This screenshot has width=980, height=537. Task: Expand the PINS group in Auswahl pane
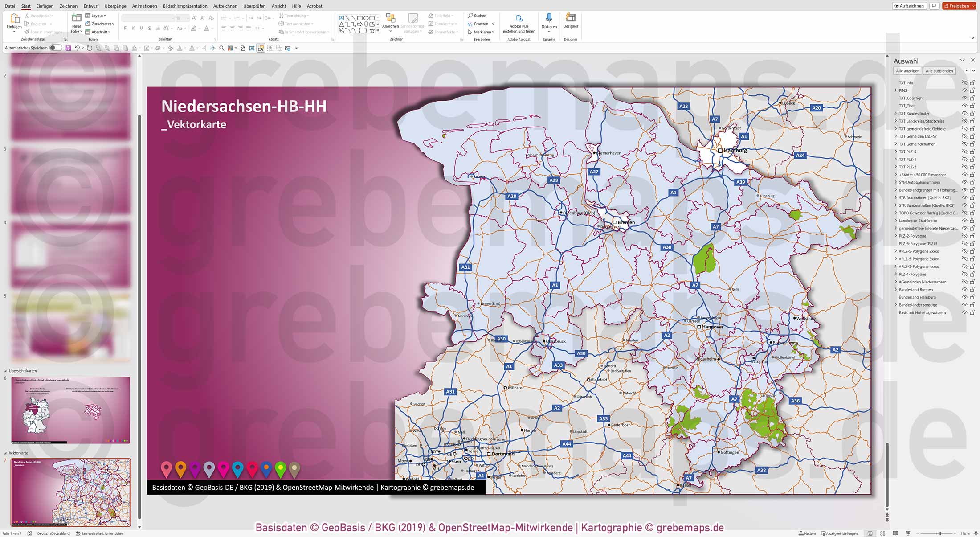pos(896,90)
